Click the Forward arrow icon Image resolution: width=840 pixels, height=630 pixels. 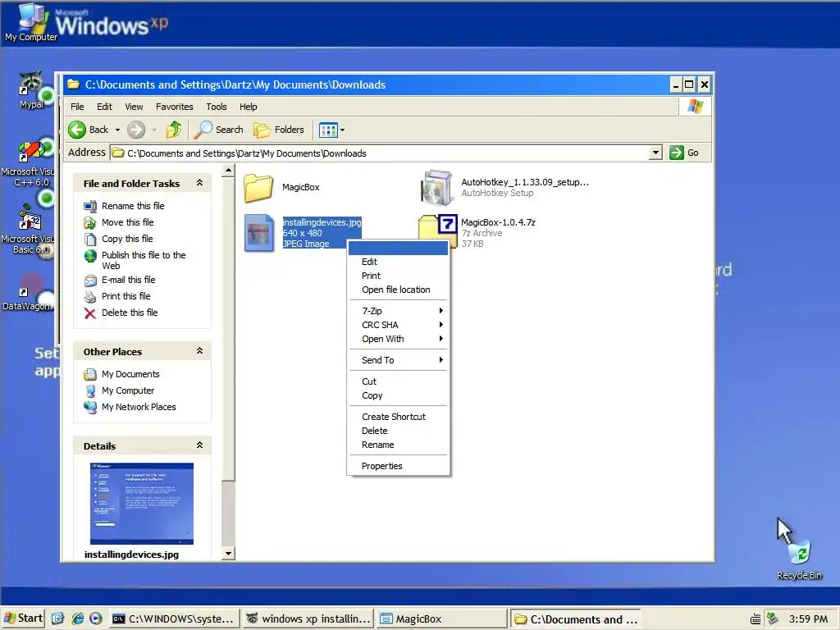tap(136, 130)
